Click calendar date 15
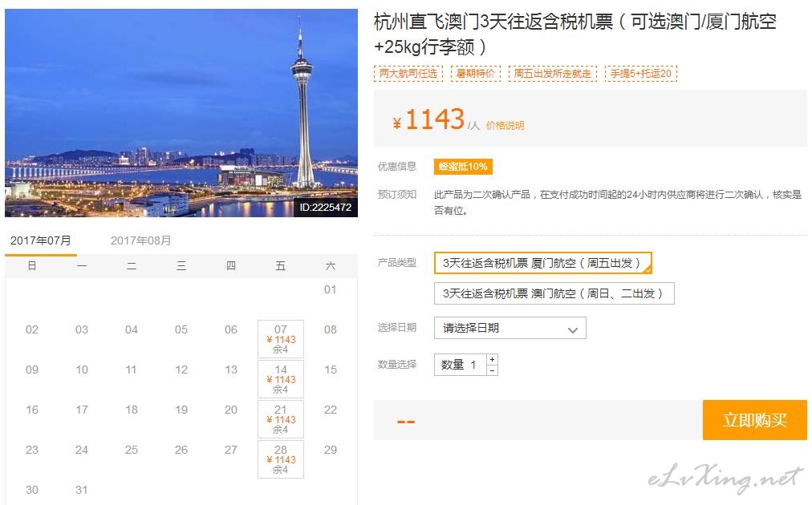812x505 pixels. click(x=331, y=370)
